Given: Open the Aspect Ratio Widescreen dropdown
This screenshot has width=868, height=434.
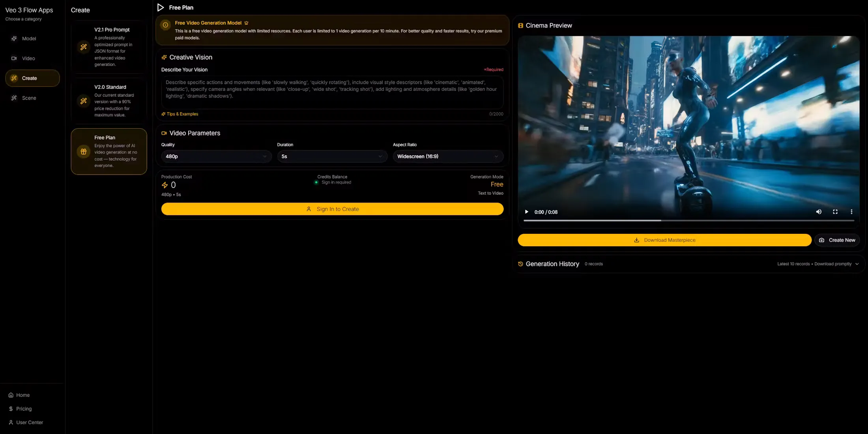Looking at the screenshot, I should 448,156.
